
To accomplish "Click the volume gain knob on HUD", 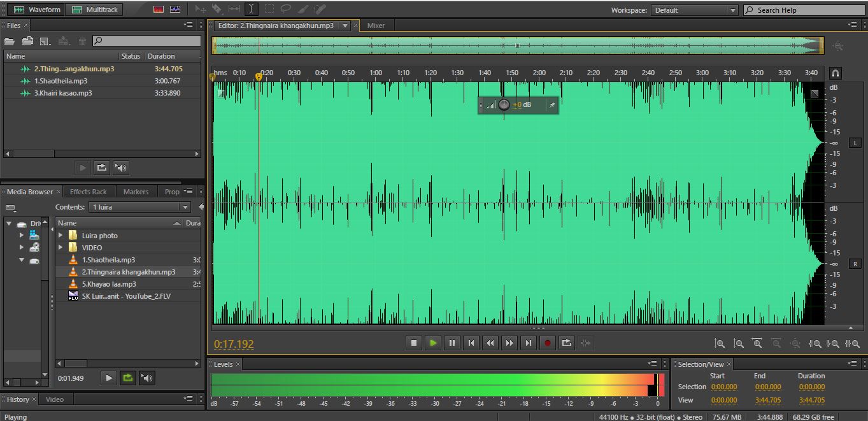I will pyautogui.click(x=504, y=104).
